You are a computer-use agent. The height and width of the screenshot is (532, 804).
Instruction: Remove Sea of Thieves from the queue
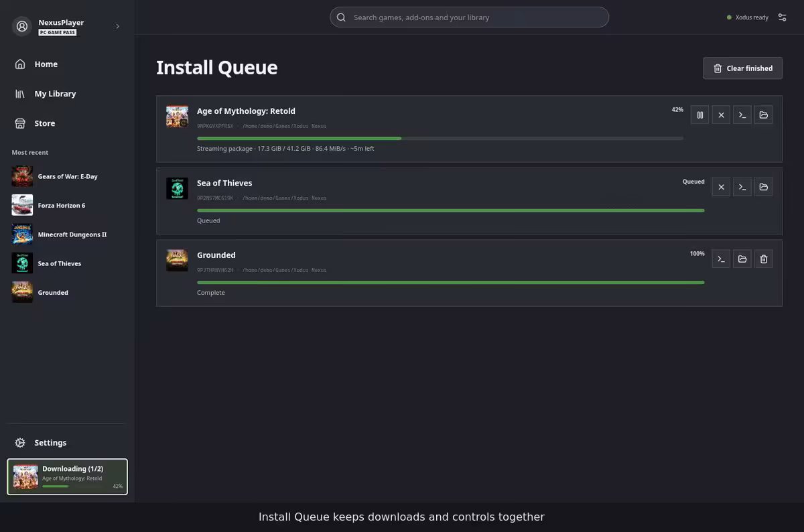click(721, 187)
